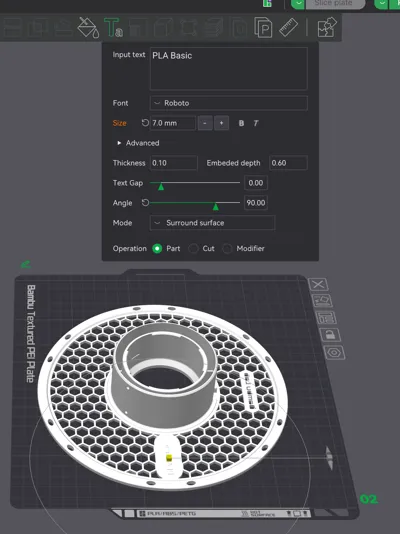Toggle Italic text style
Screen dimensions: 400x534
coord(256,123)
